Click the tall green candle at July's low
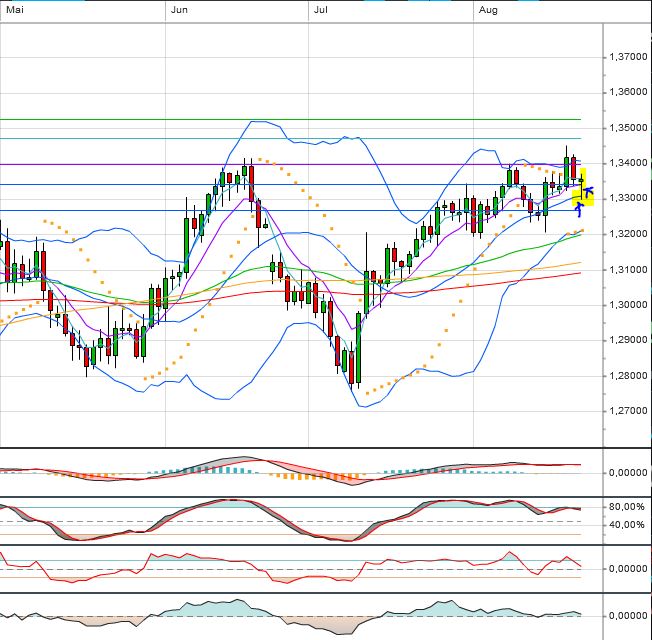The image size is (652, 640). click(357, 367)
